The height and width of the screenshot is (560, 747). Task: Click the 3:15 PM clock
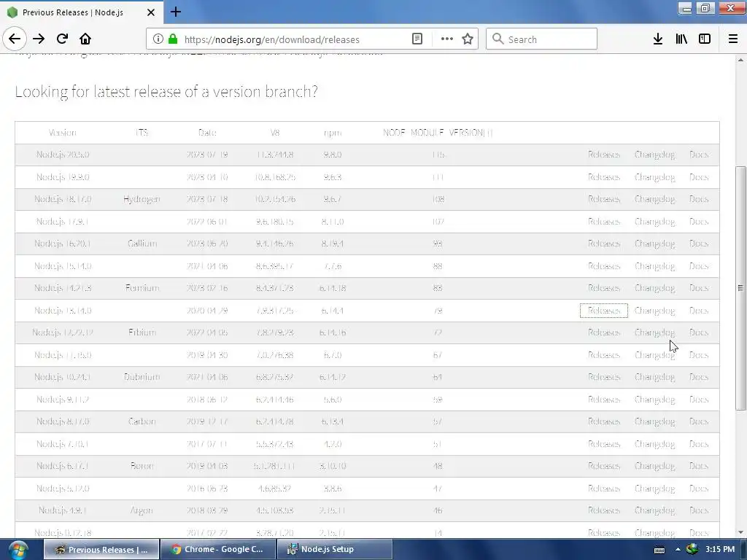(720, 549)
